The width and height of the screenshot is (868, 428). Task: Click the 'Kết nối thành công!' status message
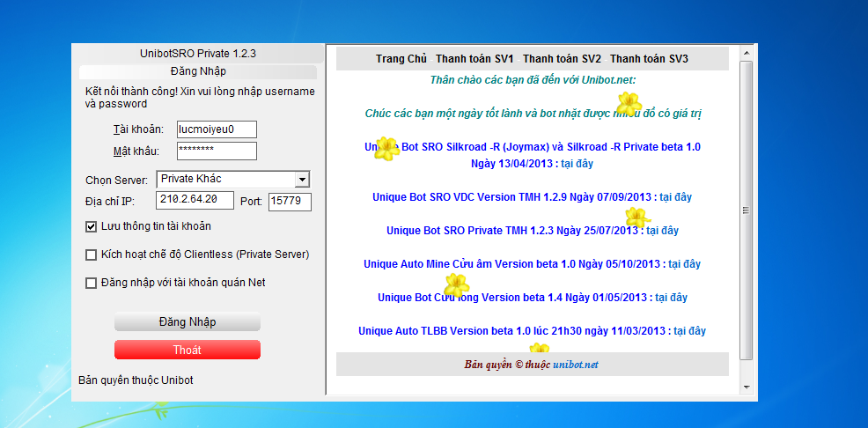(132, 92)
